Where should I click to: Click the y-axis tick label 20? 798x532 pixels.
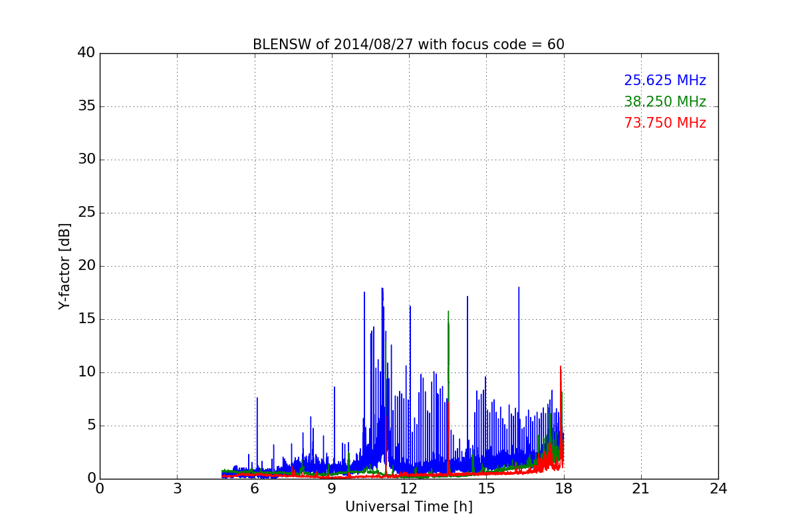(86, 266)
